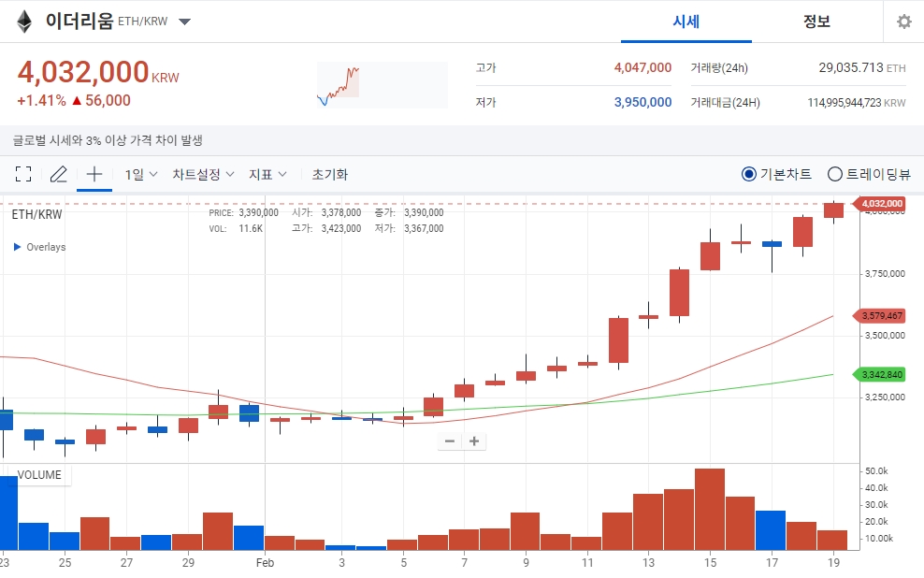Toggle fullscreen chart mode icon
The height and width of the screenshot is (578, 924).
click(23, 174)
